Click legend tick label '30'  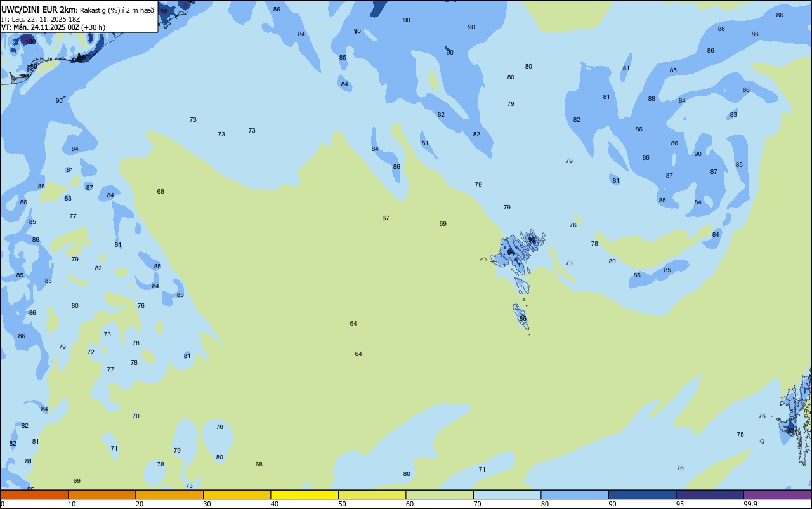207,504
